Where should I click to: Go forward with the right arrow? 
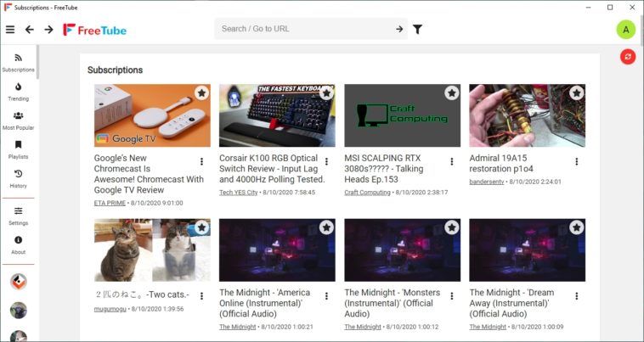click(x=49, y=29)
